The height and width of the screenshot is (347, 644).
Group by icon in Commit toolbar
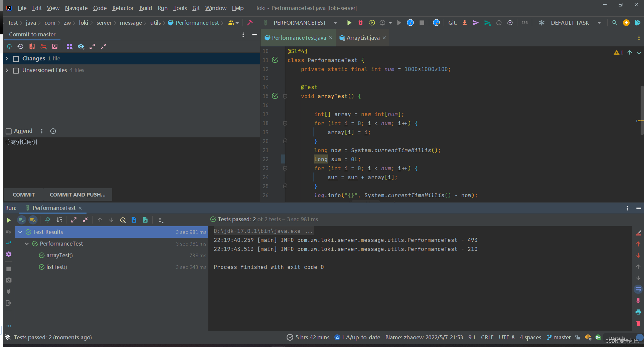coord(69,46)
